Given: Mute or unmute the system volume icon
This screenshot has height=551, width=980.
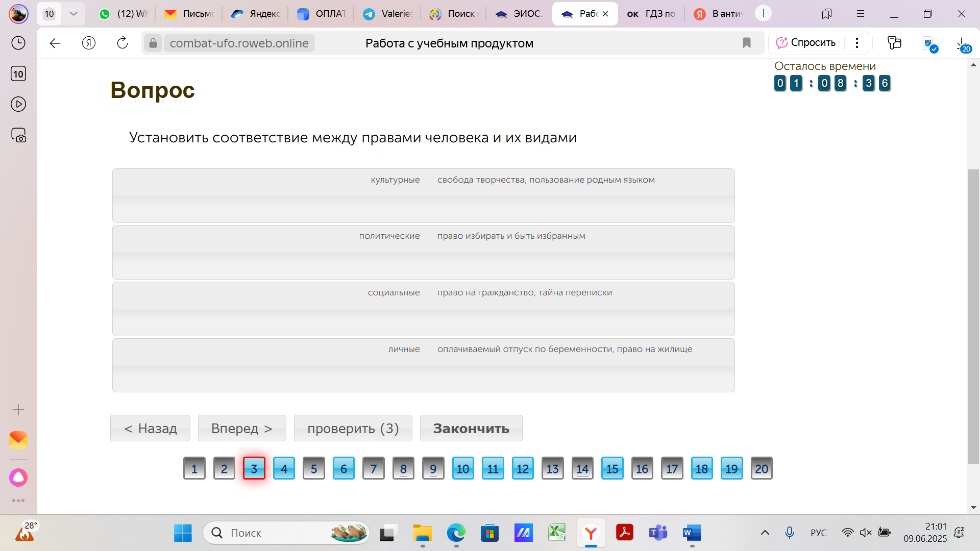Looking at the screenshot, I should point(865,533).
